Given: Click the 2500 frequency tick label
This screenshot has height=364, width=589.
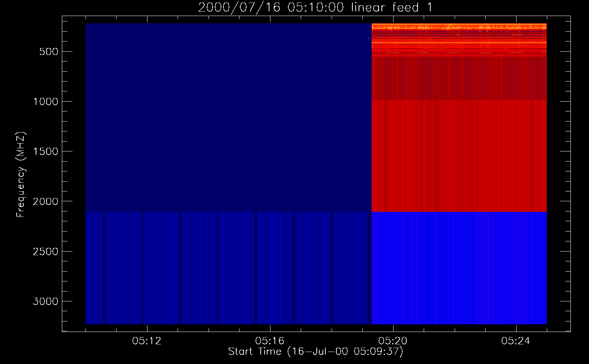Looking at the screenshot, I should pyautogui.click(x=46, y=252).
